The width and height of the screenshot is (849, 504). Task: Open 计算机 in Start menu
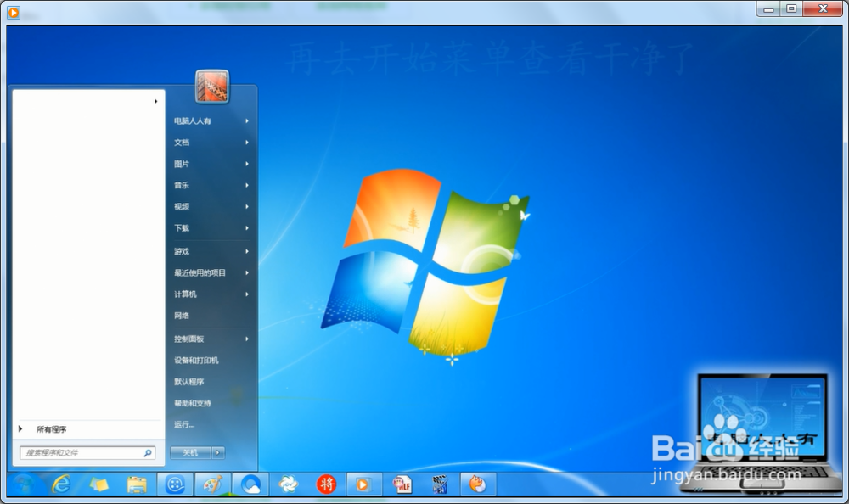185,294
